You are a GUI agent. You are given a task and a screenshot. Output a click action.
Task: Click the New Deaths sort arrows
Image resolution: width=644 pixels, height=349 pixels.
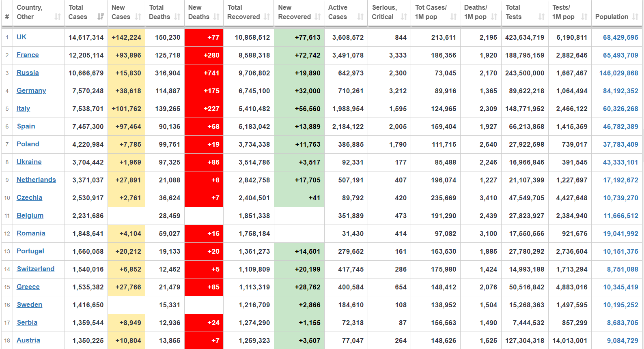[216, 17]
